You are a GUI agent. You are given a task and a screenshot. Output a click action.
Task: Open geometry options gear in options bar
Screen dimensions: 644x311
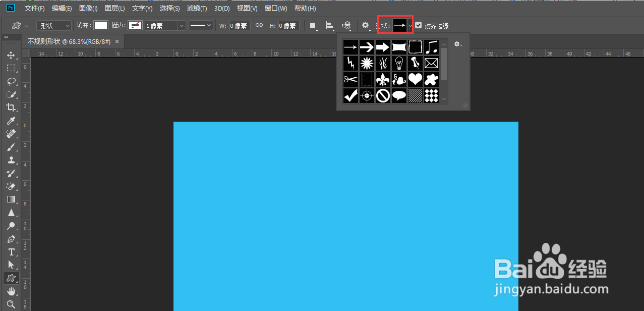pos(366,25)
